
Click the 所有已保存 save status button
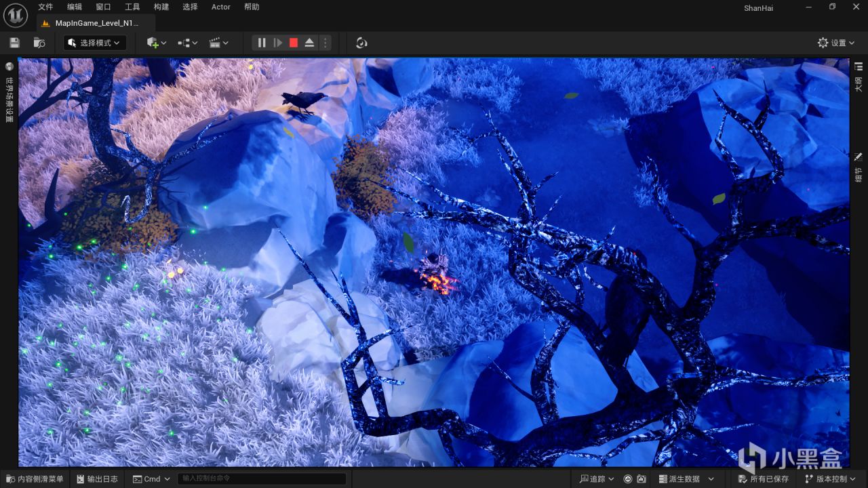click(764, 479)
